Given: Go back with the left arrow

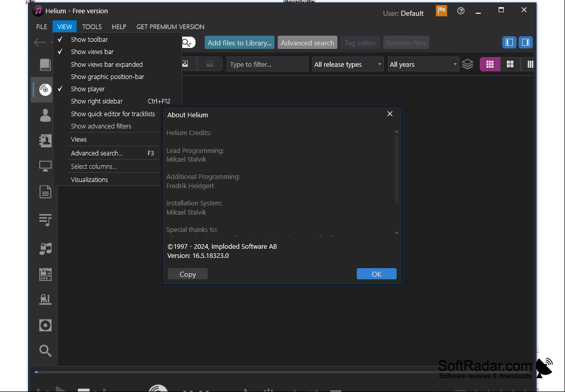Looking at the screenshot, I should pos(40,42).
